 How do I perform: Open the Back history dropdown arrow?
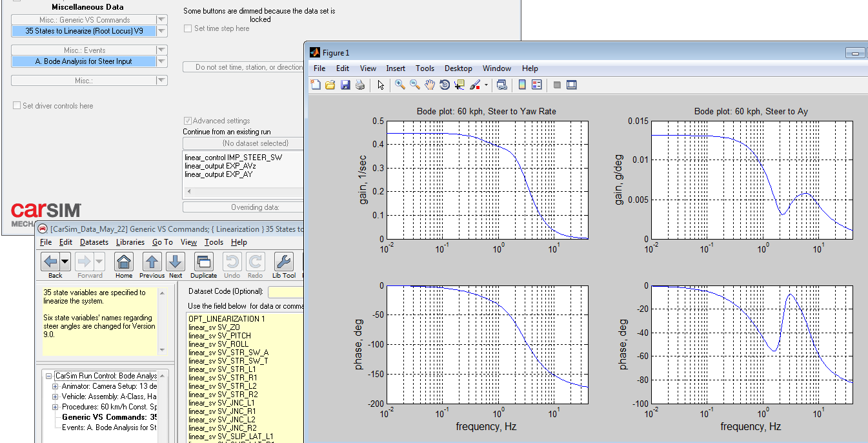pyautogui.click(x=65, y=262)
